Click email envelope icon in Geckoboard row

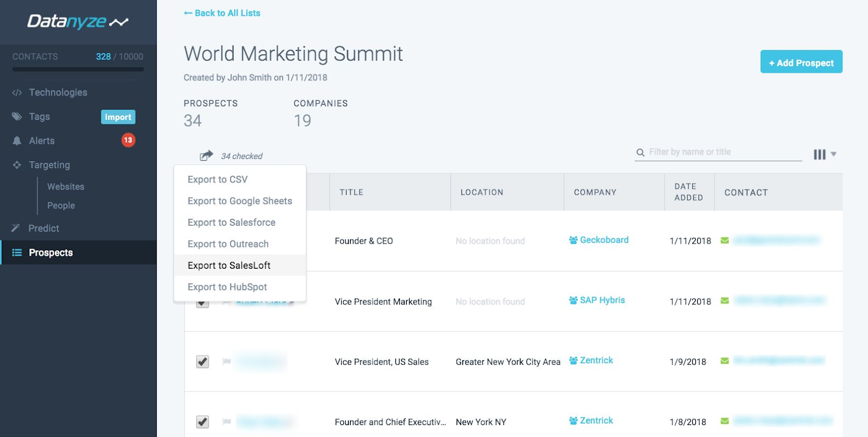pyautogui.click(x=724, y=240)
